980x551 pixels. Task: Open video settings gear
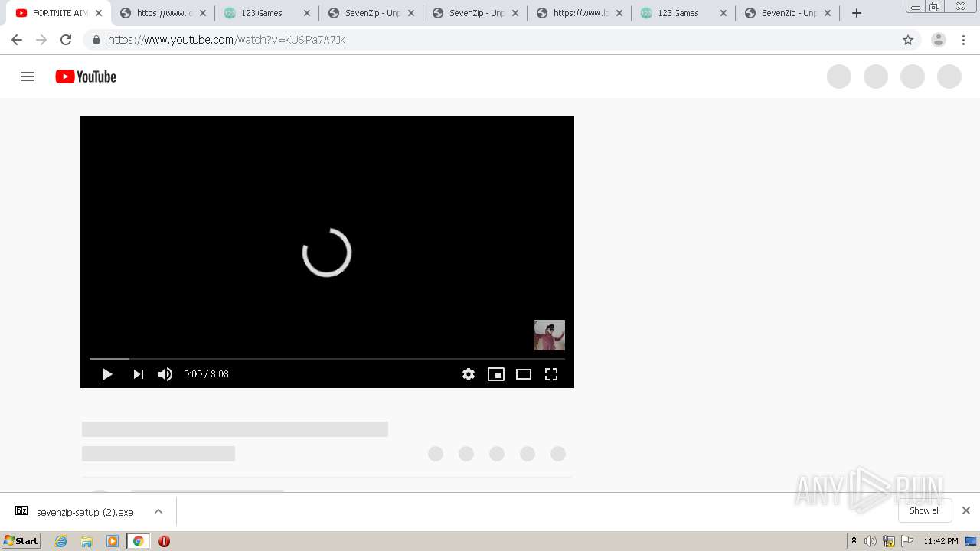[469, 374]
